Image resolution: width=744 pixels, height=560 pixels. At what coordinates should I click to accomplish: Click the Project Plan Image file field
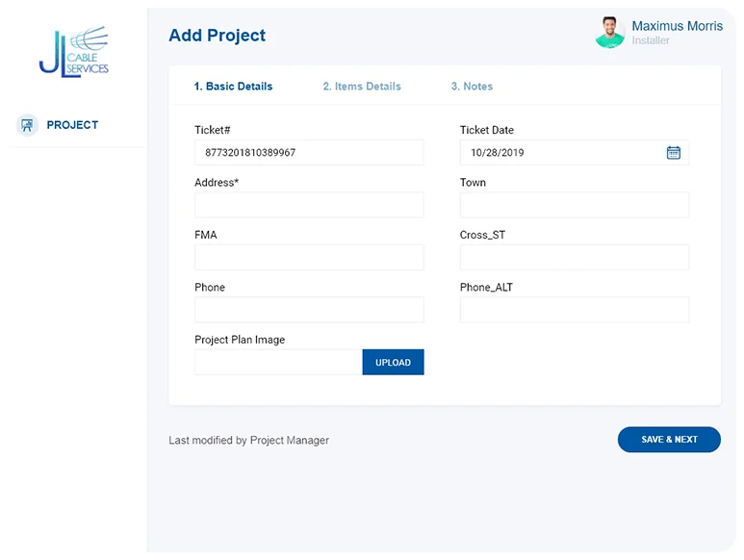[x=278, y=363]
